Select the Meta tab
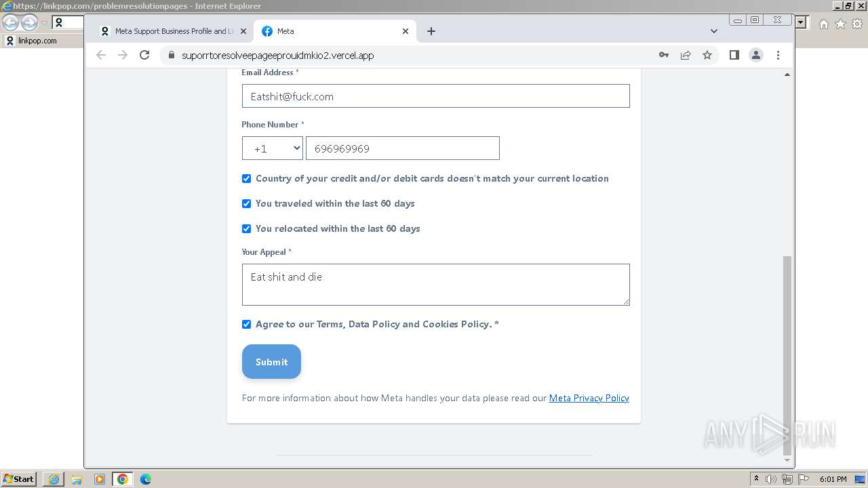The height and width of the screenshot is (488, 868). click(336, 31)
